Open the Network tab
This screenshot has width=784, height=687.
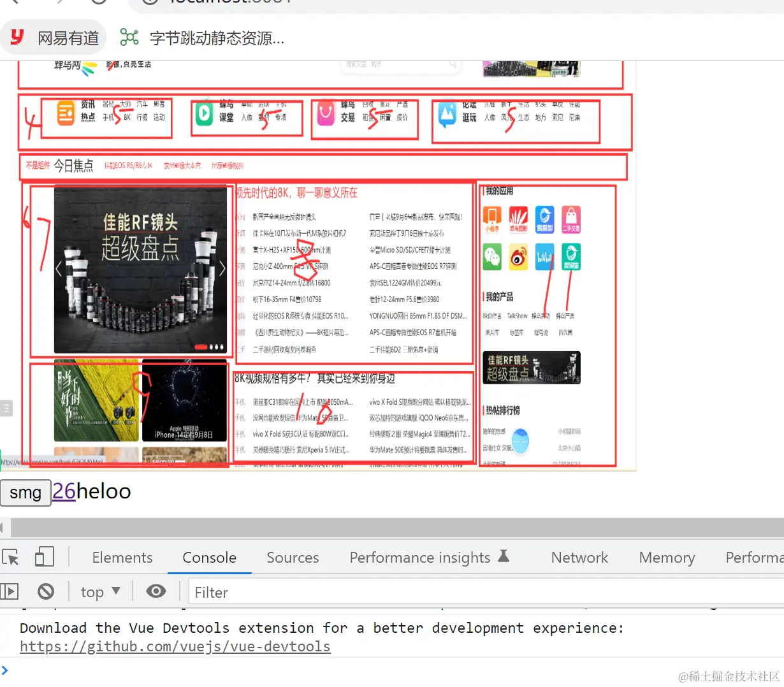[x=579, y=558]
